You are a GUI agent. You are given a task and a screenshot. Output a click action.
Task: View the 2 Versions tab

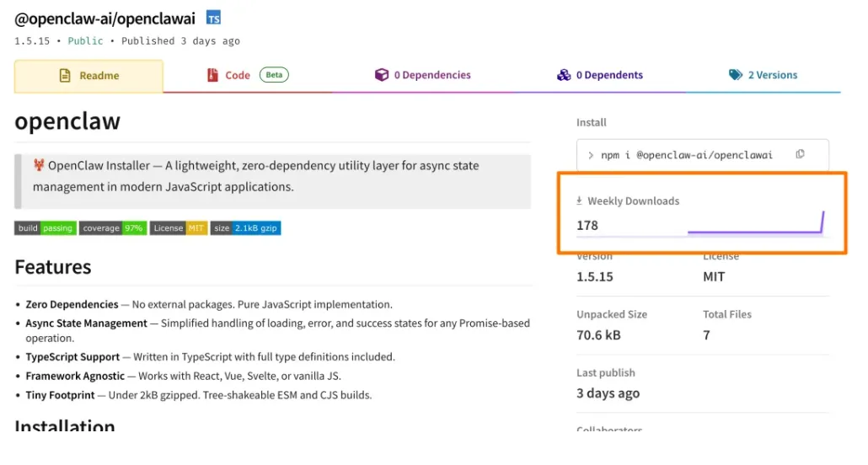[772, 75]
